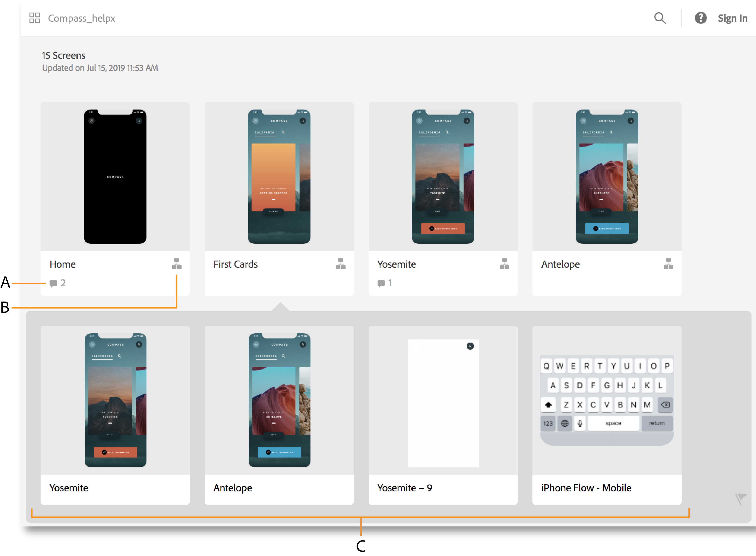
Task: Collapse the flow icon on First Cards card
Action: click(x=340, y=264)
